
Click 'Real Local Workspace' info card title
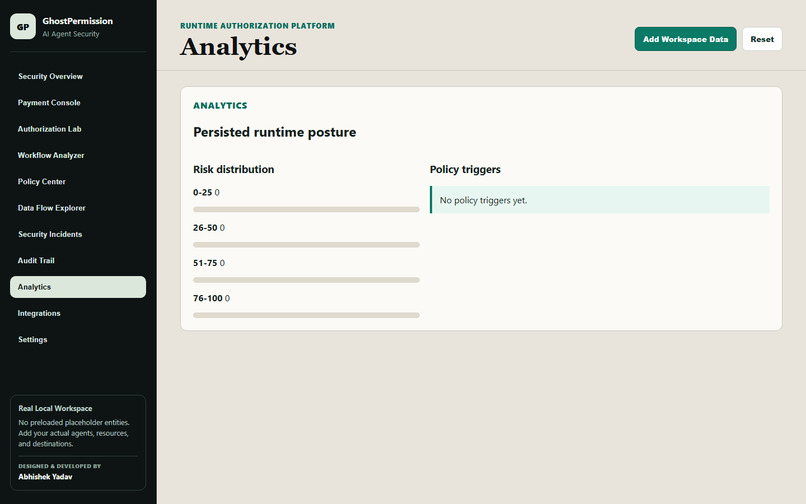[56, 408]
